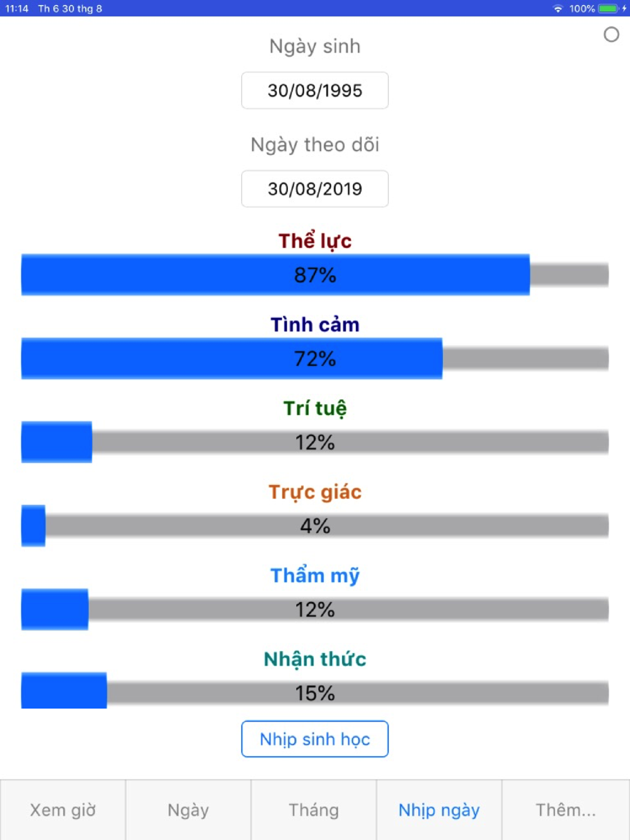Tap the Nhận thức 15% progress bar
The image size is (630, 840).
pos(315,692)
